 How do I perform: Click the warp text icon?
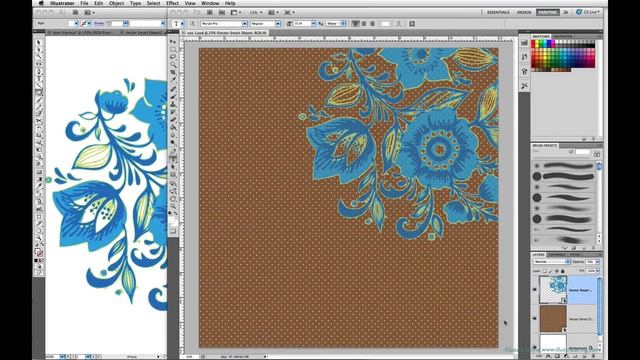(x=399, y=24)
